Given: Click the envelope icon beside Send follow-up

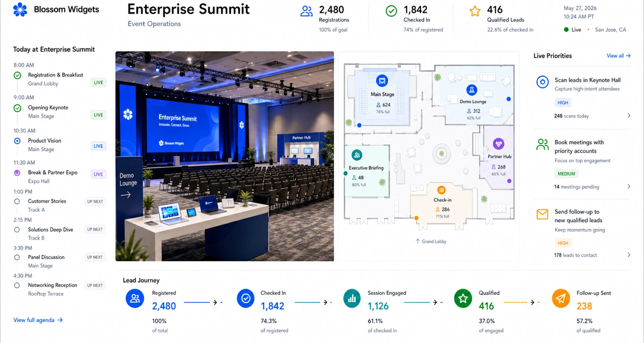Looking at the screenshot, I should [x=542, y=214].
